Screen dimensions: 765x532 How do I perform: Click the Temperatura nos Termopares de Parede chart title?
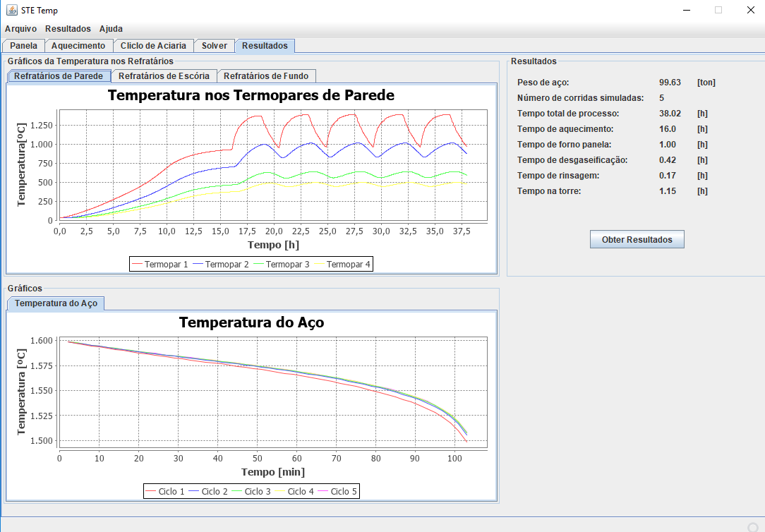251,95
